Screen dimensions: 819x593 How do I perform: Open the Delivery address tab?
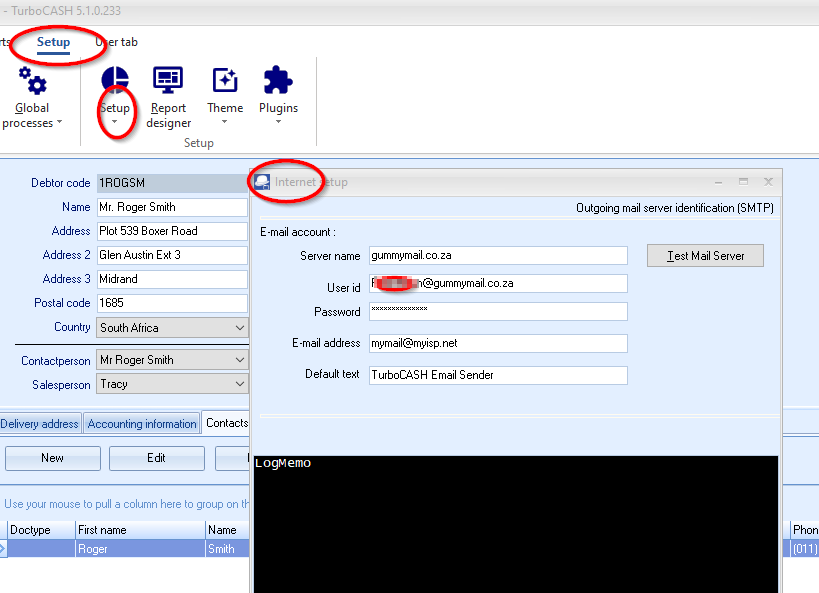tap(40, 424)
